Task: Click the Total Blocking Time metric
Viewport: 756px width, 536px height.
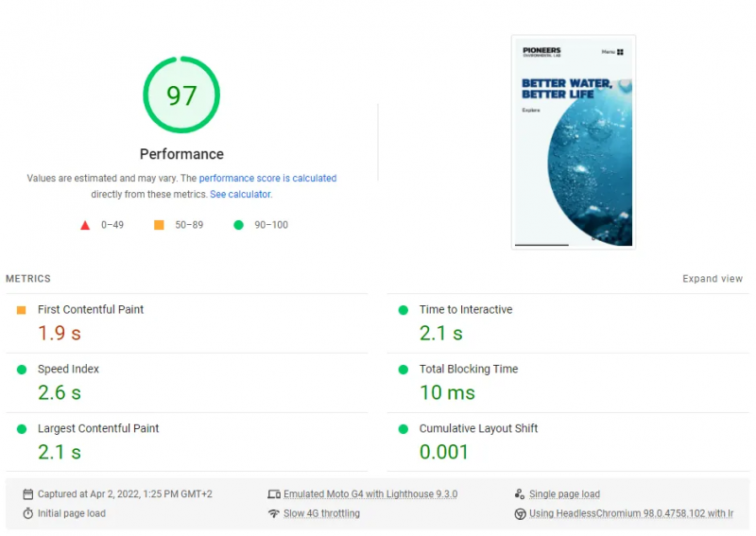Action: coord(469,370)
